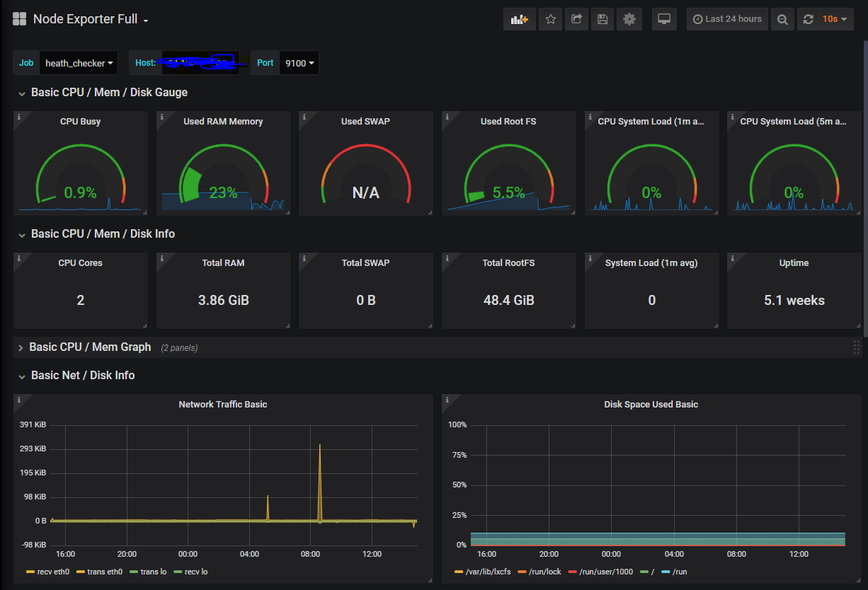Click the refresh dashboard icon
Image resolution: width=868 pixels, height=590 pixels.
[x=808, y=19]
